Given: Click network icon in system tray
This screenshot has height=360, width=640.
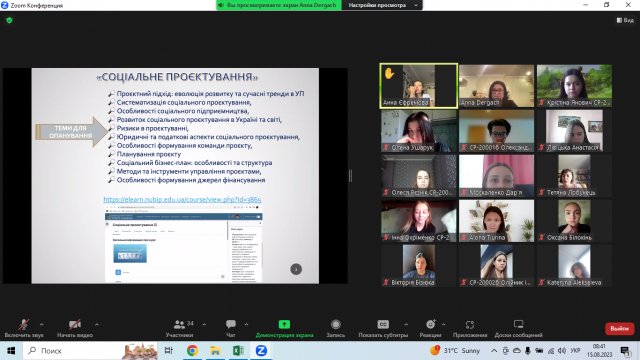Looking at the screenshot, I should (x=551, y=351).
